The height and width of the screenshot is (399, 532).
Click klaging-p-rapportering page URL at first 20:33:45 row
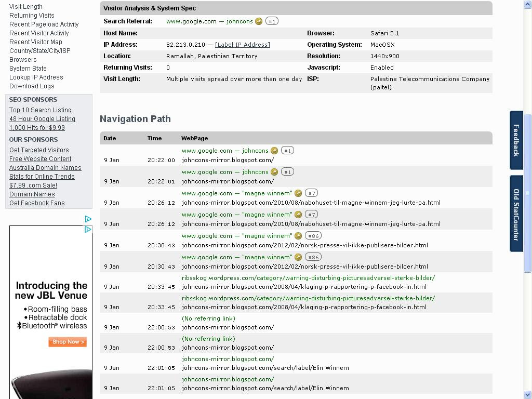pos(304,287)
